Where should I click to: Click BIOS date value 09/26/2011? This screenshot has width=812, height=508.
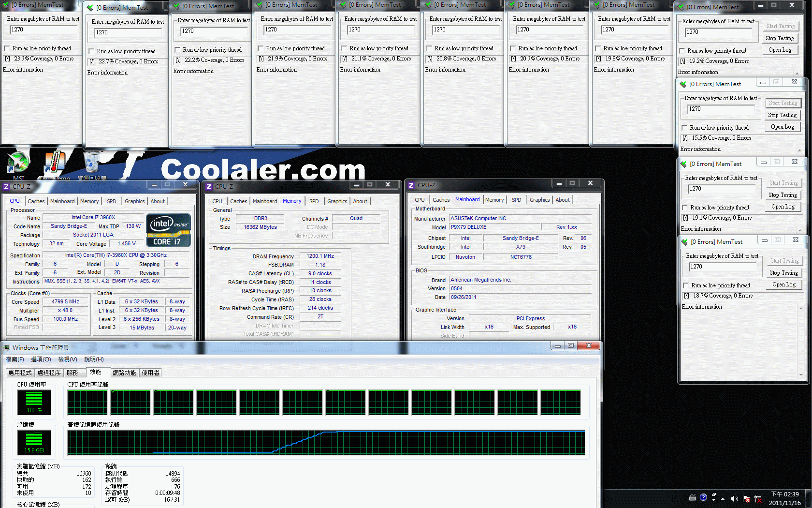[x=521, y=298]
